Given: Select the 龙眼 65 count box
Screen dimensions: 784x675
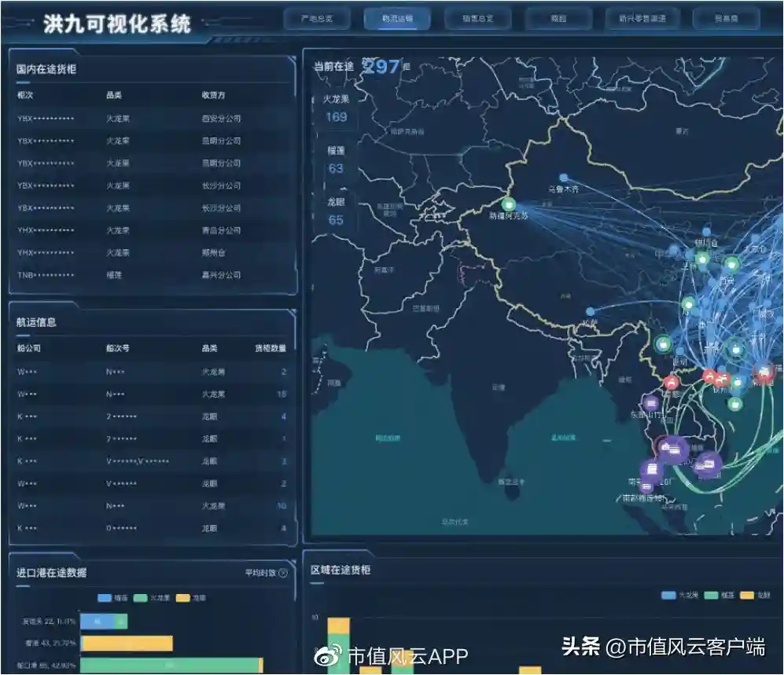Looking at the screenshot, I should click(336, 212).
